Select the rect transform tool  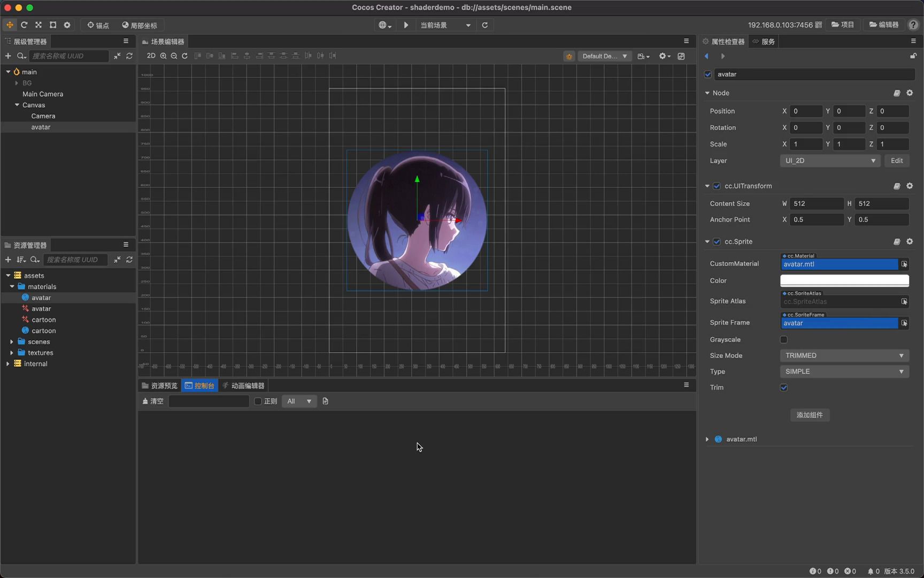[x=53, y=25]
